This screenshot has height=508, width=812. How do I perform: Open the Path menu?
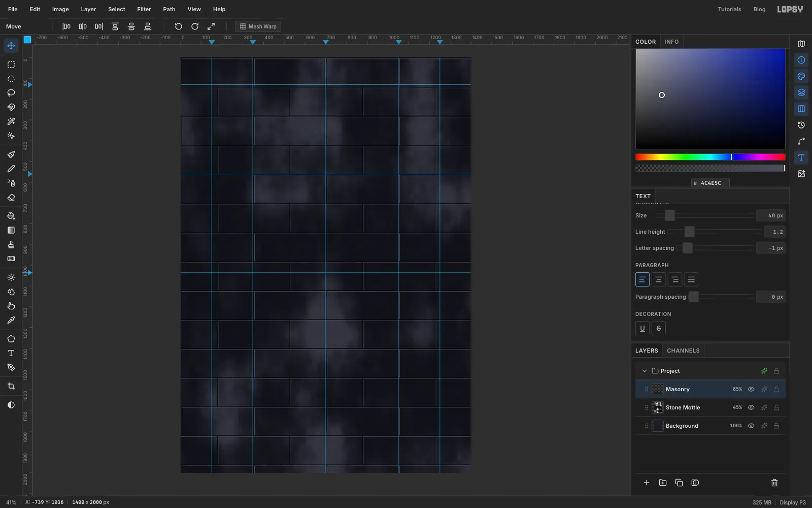point(169,9)
